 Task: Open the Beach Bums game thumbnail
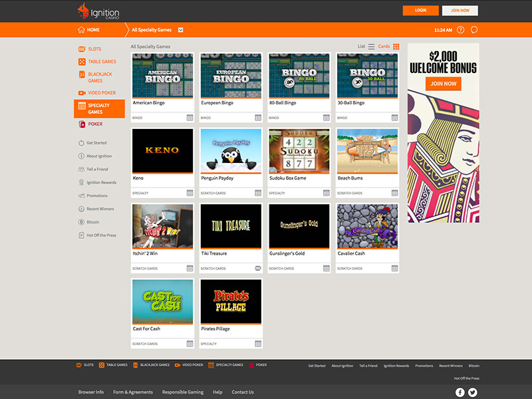pos(368,151)
